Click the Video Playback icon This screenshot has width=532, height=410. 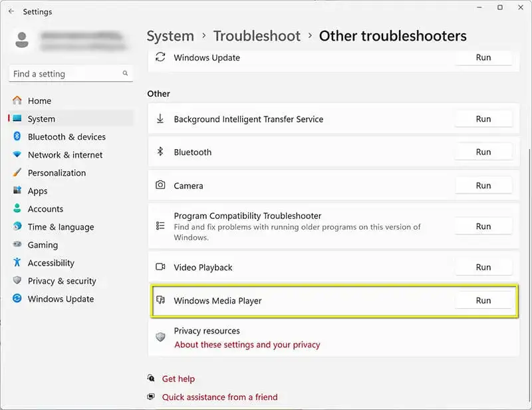(x=160, y=267)
